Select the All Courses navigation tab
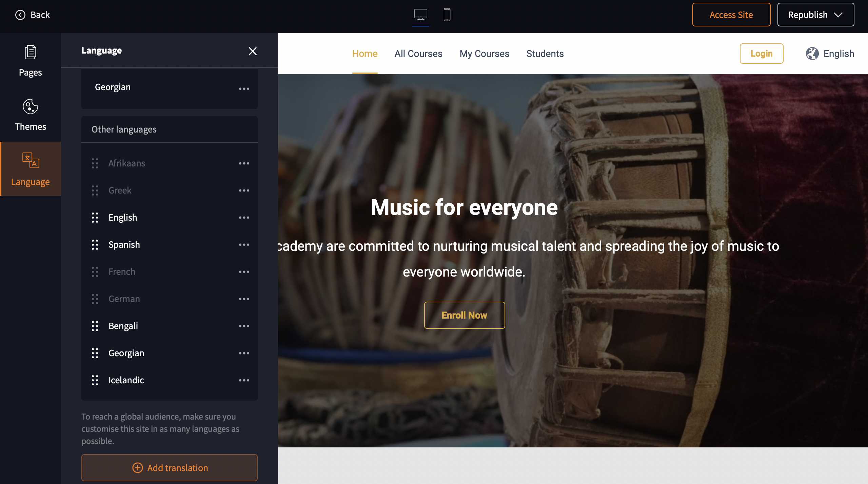The width and height of the screenshot is (868, 484). (418, 54)
